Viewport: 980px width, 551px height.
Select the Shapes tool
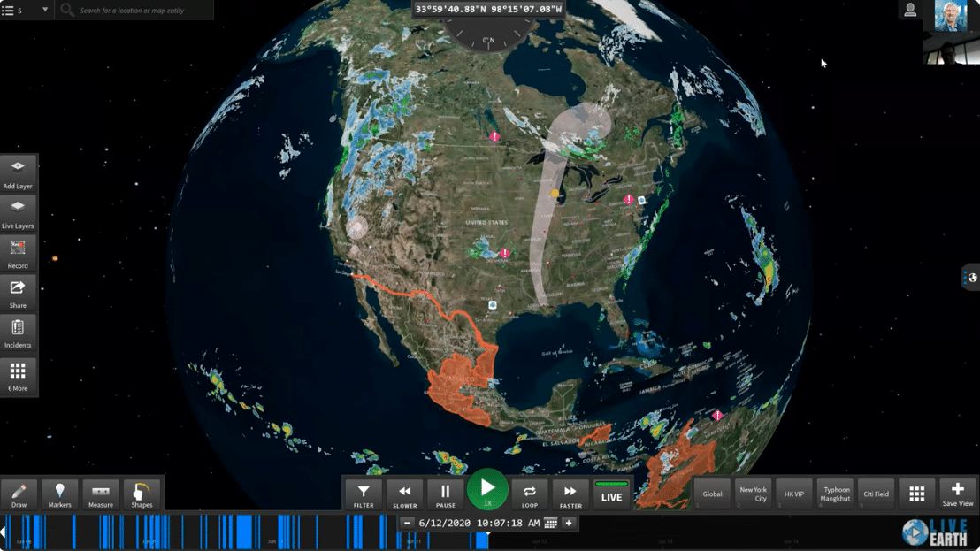click(x=142, y=494)
